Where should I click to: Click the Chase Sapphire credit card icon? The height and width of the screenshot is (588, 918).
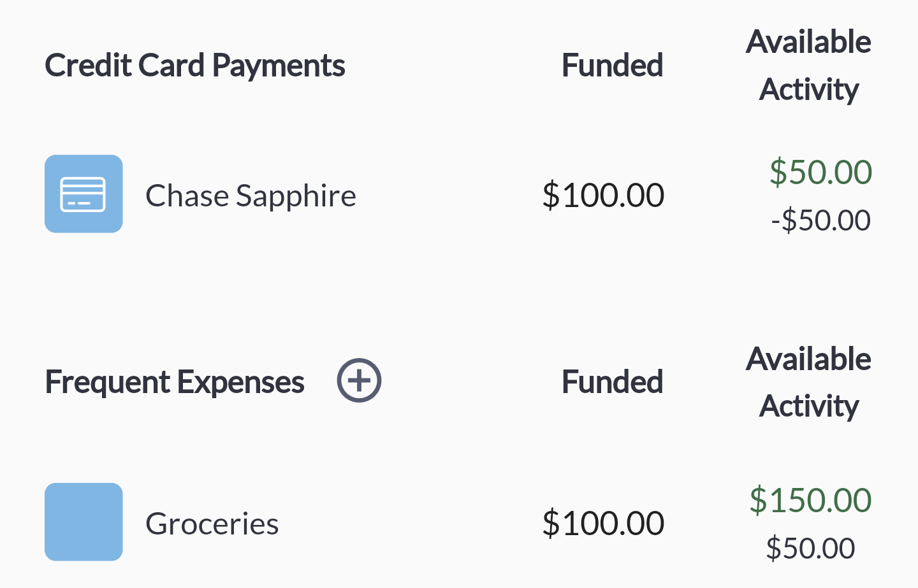click(84, 194)
